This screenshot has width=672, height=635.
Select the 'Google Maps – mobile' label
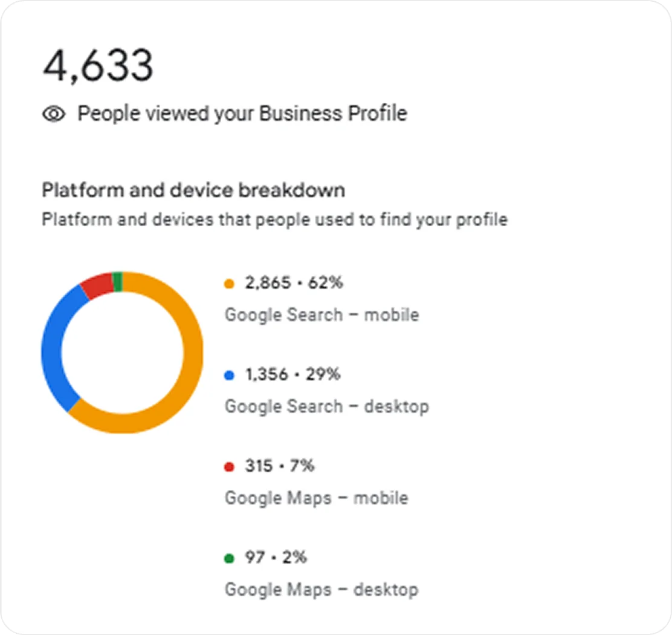pos(316,498)
